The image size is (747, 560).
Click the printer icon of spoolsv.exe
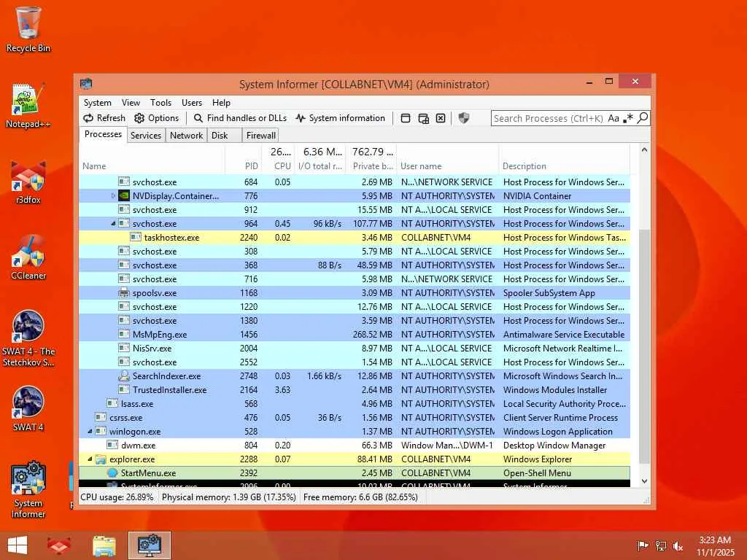coord(123,293)
